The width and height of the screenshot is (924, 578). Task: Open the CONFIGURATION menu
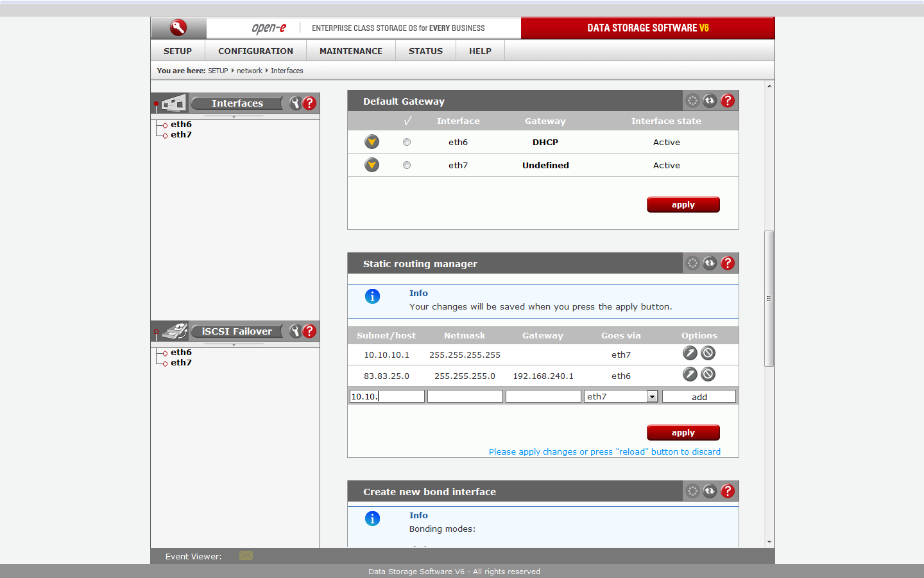pyautogui.click(x=255, y=51)
